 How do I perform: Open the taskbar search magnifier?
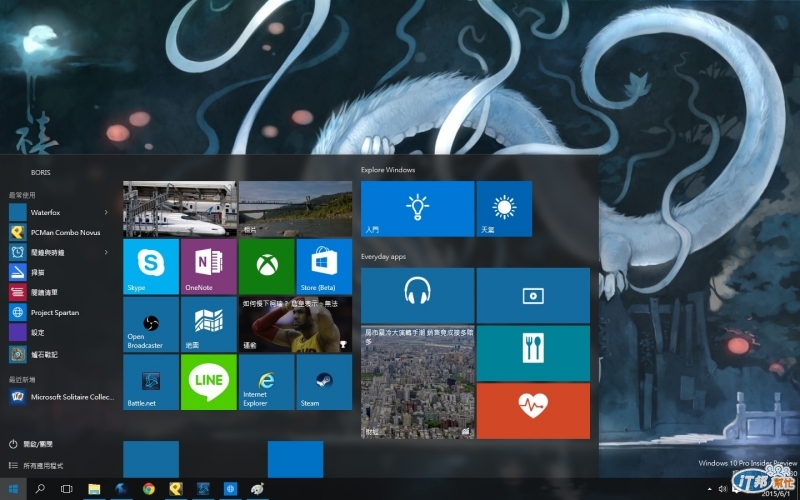pos(40,489)
